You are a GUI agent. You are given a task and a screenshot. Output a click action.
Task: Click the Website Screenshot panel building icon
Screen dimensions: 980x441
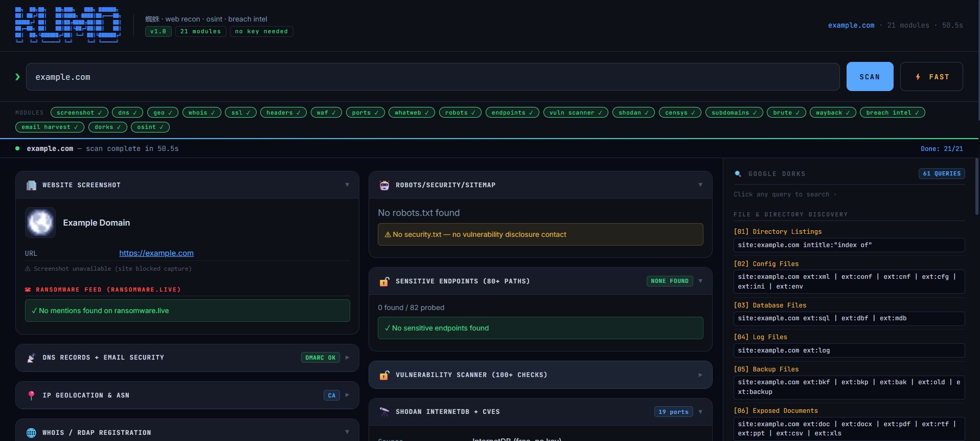tap(31, 185)
